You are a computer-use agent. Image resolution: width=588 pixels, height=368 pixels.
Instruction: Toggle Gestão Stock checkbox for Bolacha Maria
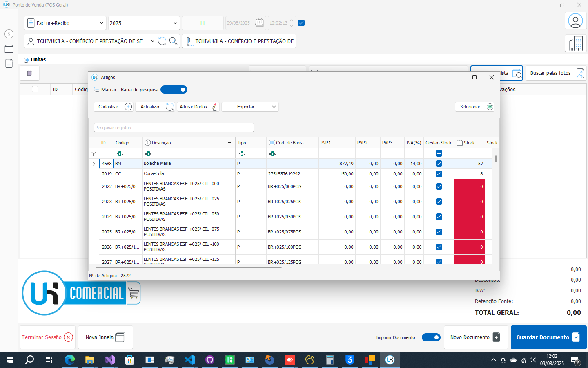439,164
